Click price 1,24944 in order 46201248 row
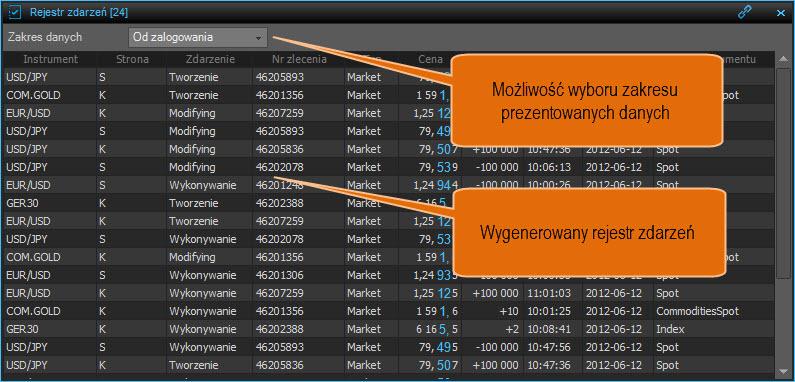This screenshot has width=795, height=382. click(436, 185)
